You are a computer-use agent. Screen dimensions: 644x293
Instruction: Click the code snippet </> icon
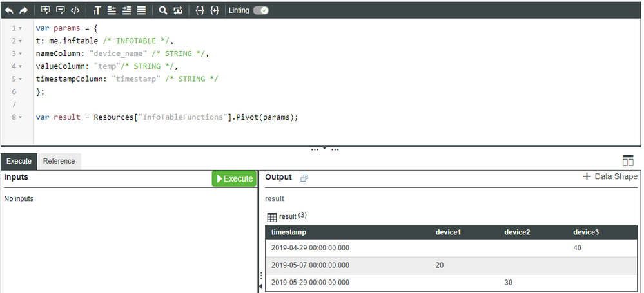click(75, 11)
